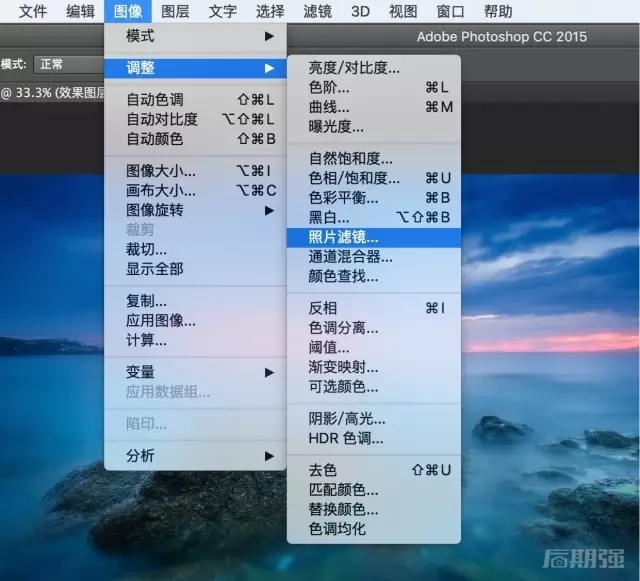The height and width of the screenshot is (581, 640).
Task: Choose 去色 adjustment
Action: coord(374,470)
